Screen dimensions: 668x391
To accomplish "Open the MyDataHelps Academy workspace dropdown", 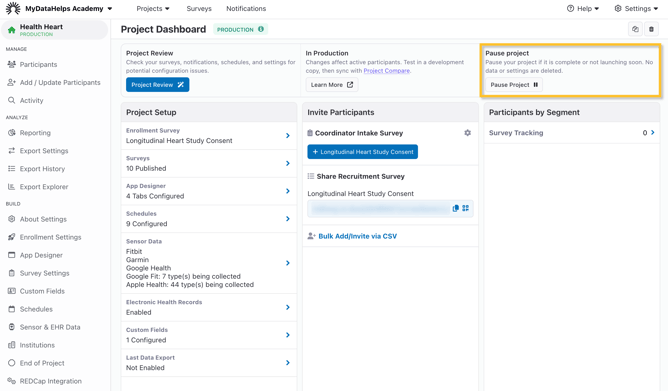I will [69, 9].
